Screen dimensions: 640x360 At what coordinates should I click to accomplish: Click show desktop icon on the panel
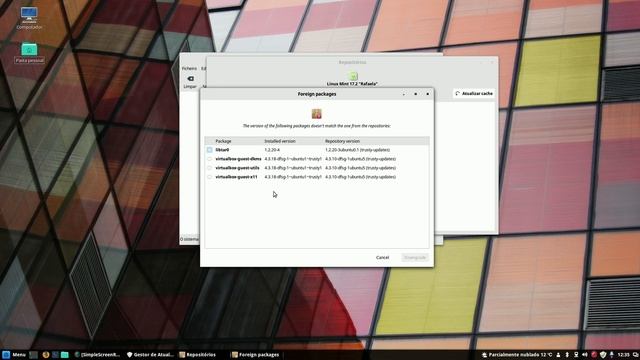pyautogui.click(x=33, y=355)
